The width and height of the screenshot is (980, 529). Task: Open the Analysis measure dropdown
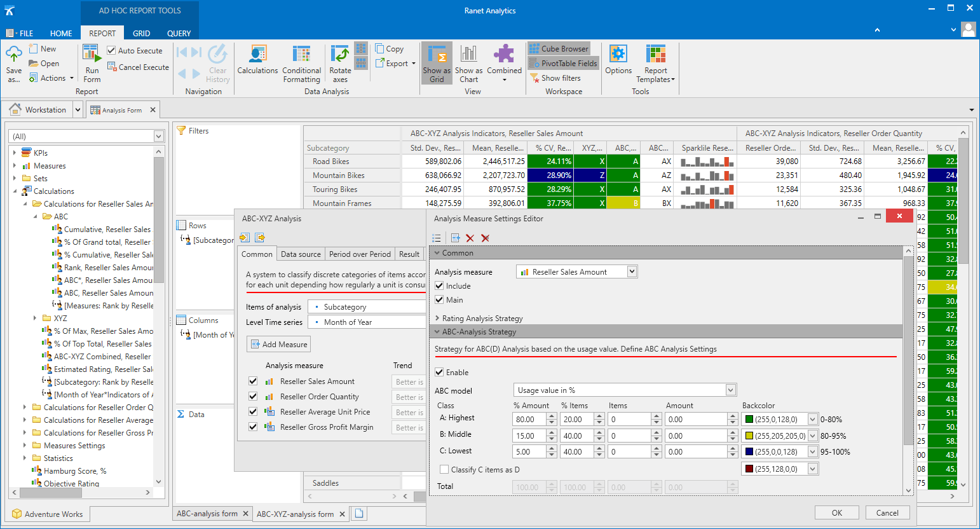(x=632, y=272)
